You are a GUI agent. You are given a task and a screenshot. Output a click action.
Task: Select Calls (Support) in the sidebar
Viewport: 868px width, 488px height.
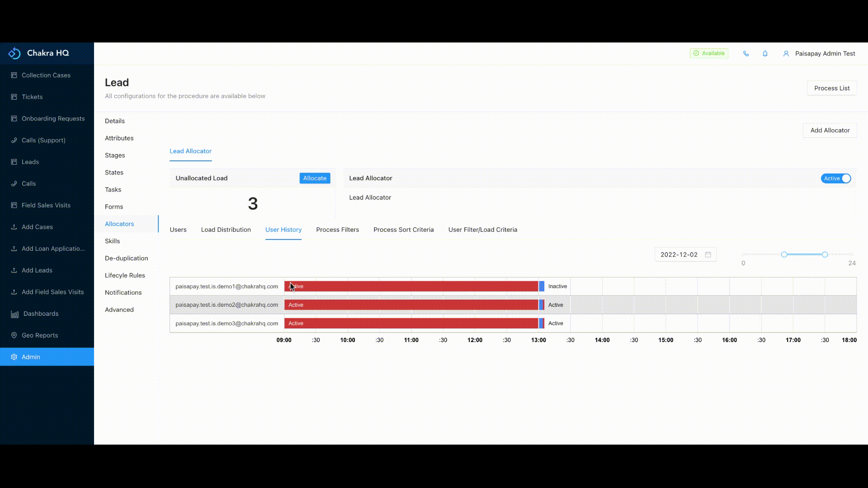pyautogui.click(x=43, y=140)
